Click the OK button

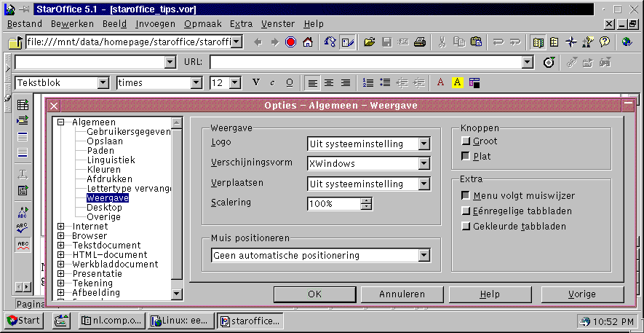314,294
